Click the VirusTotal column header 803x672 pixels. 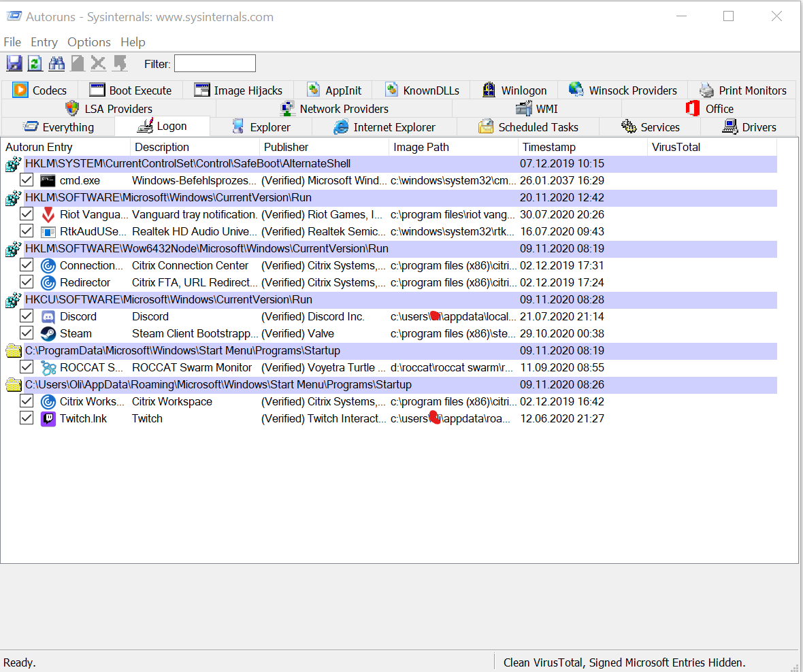(712, 148)
